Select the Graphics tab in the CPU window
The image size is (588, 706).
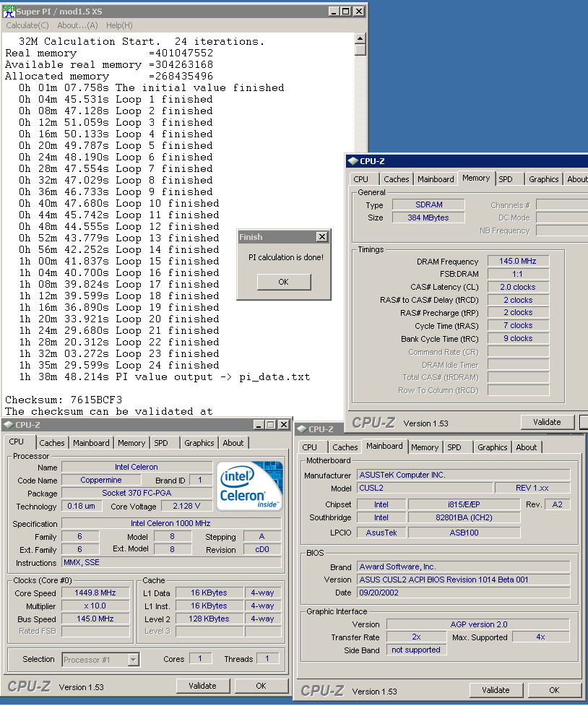pos(199,443)
